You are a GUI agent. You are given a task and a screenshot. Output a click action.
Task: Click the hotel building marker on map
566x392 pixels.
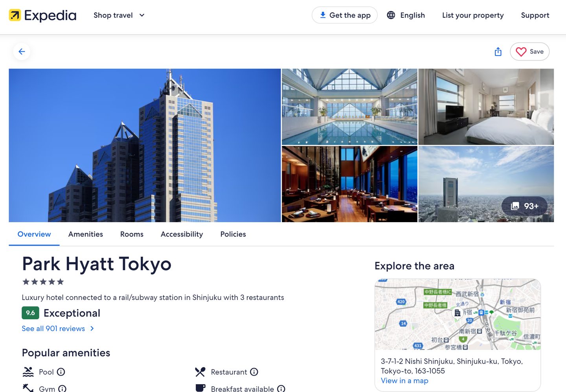tap(458, 313)
